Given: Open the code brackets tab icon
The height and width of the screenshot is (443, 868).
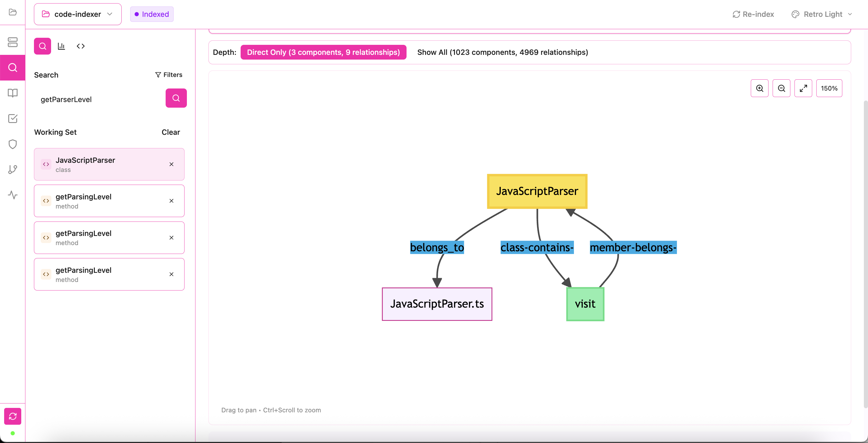Looking at the screenshot, I should 81,46.
